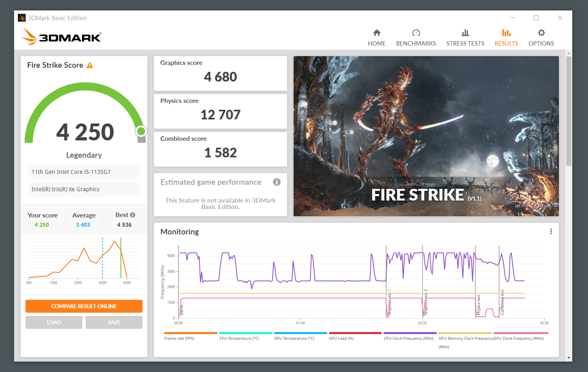The height and width of the screenshot is (372, 588).
Task: Click the info icon beside Best score
Action: pyautogui.click(x=132, y=215)
